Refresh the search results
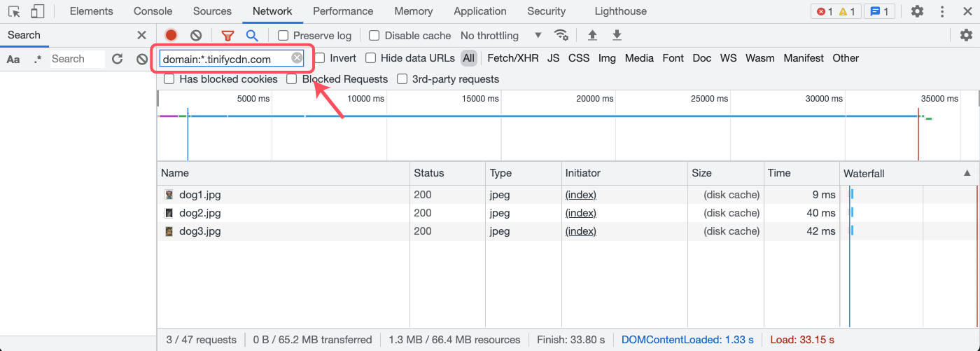The image size is (980, 351). [x=118, y=59]
